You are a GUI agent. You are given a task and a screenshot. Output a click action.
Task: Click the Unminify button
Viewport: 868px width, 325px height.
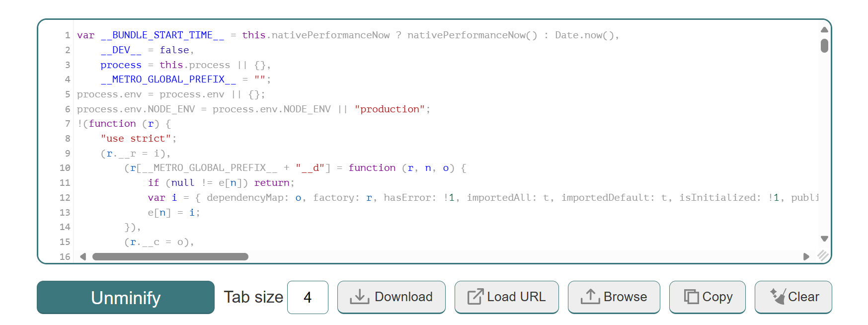pos(126,298)
